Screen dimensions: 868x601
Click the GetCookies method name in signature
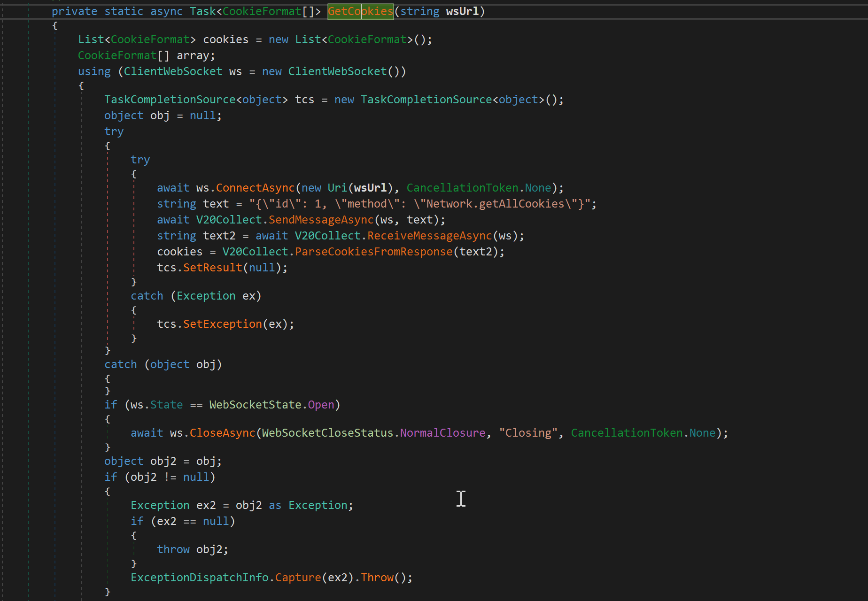[360, 11]
